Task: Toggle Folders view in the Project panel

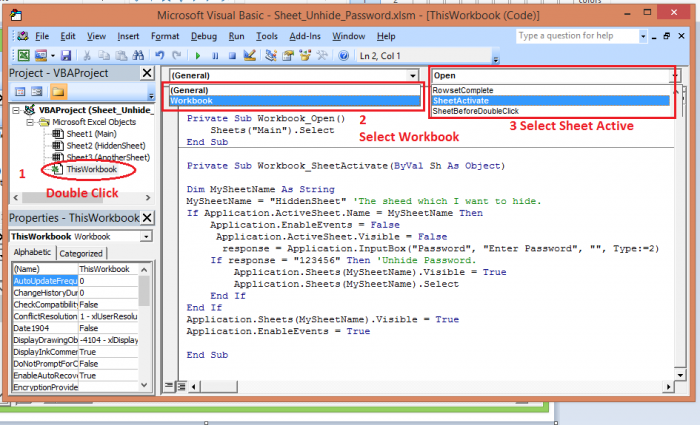Action: (56, 92)
